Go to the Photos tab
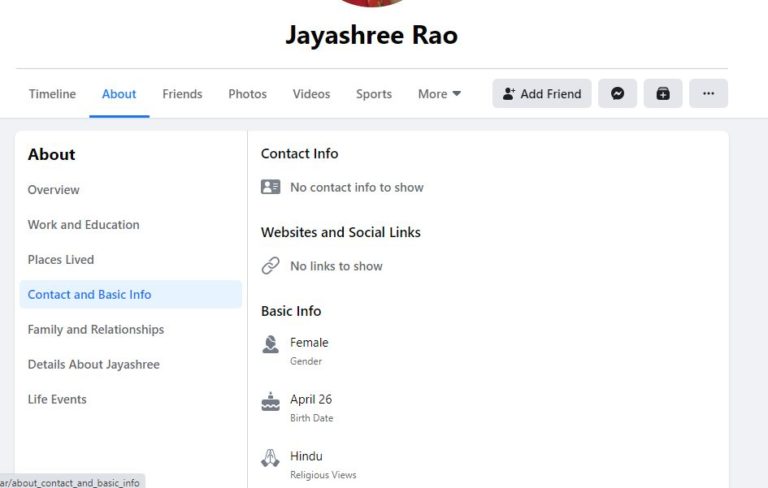The height and width of the screenshot is (488, 768). (247, 94)
